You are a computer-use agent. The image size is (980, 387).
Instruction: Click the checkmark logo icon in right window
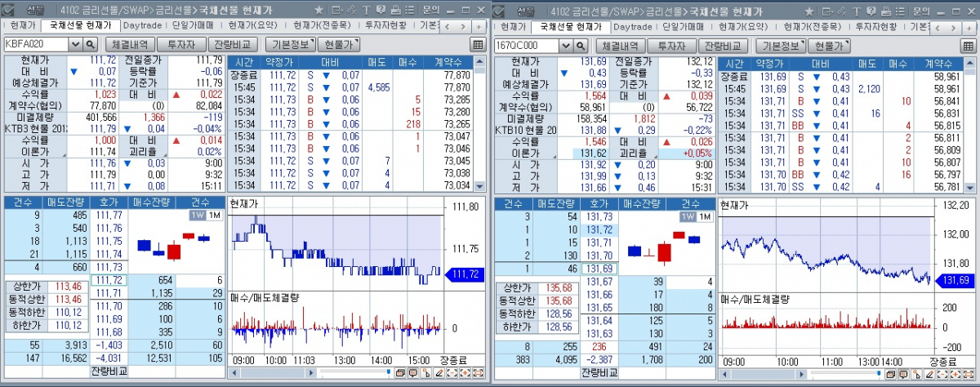[498, 11]
